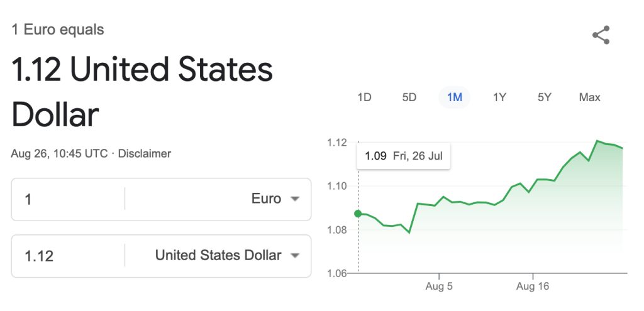Click the green data point on chart
The width and height of the screenshot is (644, 311).
pyautogui.click(x=358, y=214)
